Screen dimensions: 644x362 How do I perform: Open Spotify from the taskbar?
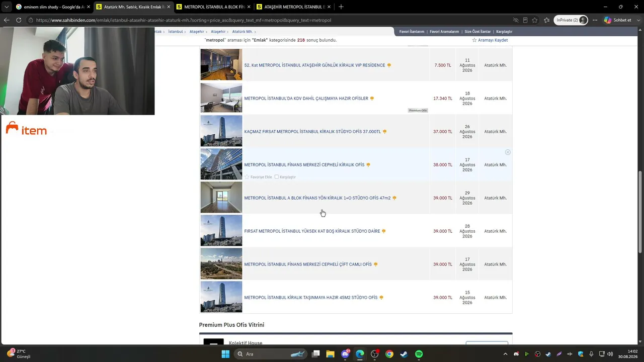tap(419, 354)
